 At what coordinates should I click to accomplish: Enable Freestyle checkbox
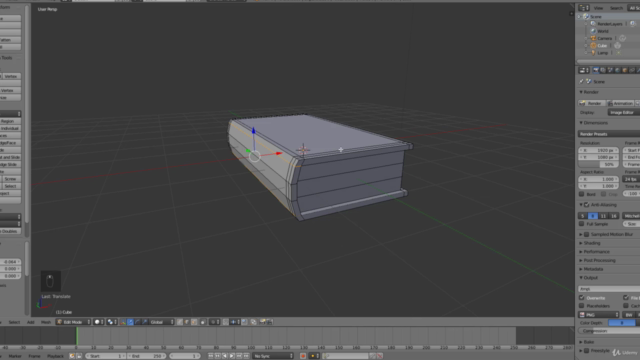pos(587,351)
